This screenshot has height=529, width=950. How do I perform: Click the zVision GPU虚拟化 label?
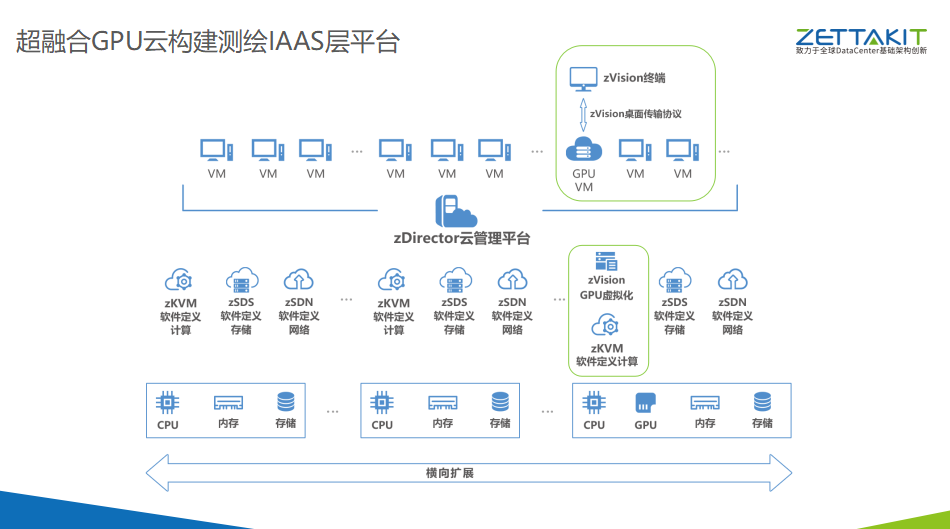[x=606, y=287]
